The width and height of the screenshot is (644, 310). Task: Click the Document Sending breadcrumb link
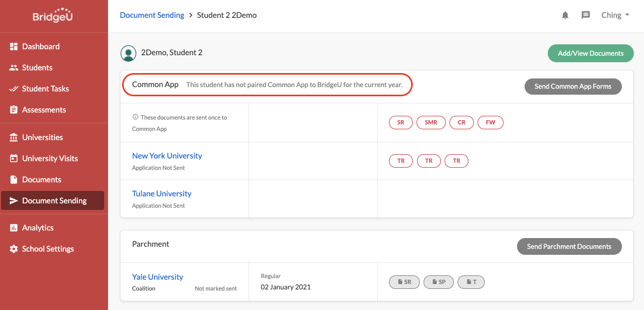(152, 15)
